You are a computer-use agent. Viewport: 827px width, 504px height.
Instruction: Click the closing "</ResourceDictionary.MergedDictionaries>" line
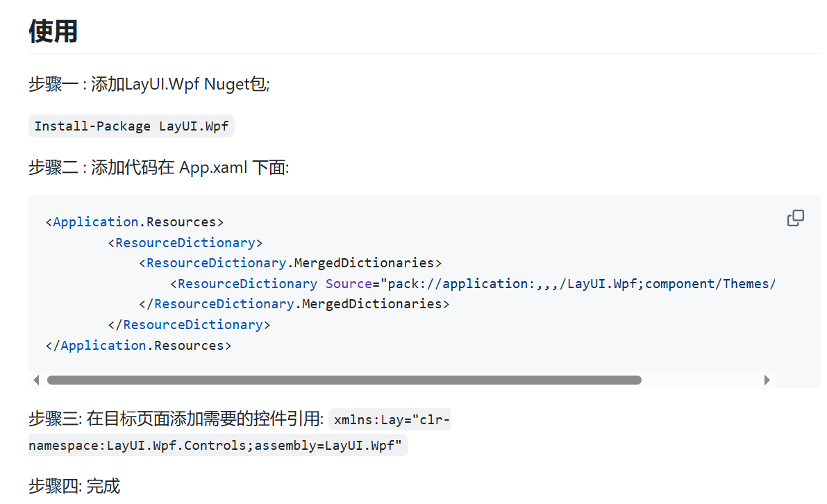(294, 304)
